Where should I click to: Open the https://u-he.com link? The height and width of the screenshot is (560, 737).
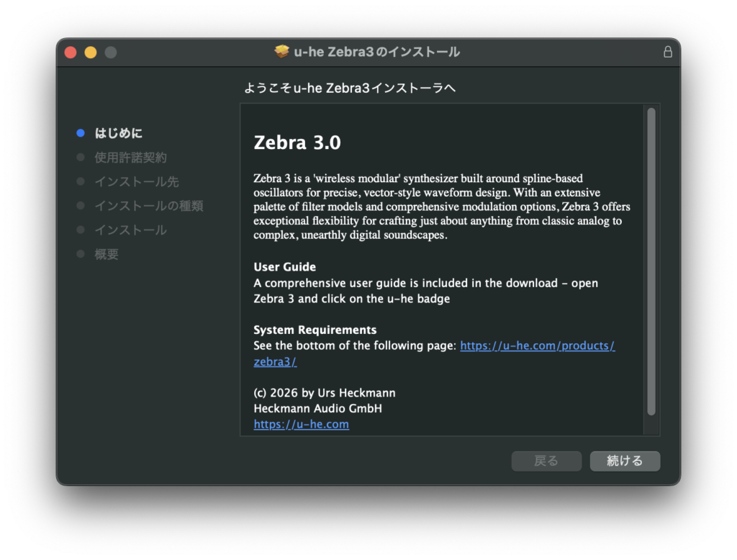click(301, 424)
